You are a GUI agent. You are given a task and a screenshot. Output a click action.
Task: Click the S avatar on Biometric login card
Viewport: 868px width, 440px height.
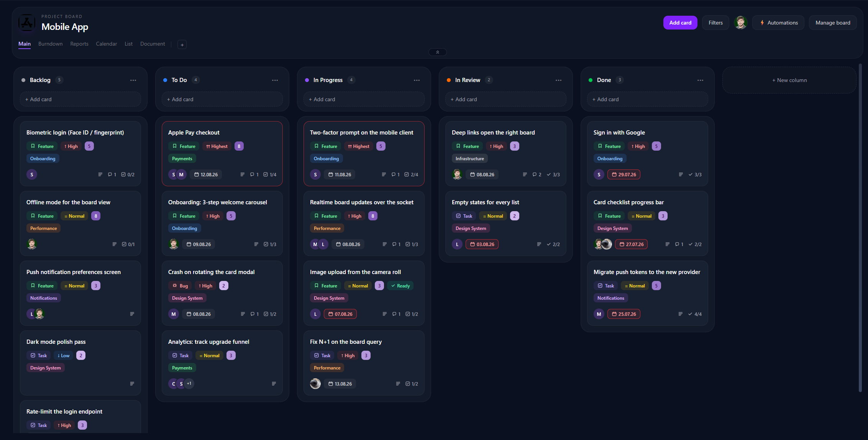tap(32, 174)
